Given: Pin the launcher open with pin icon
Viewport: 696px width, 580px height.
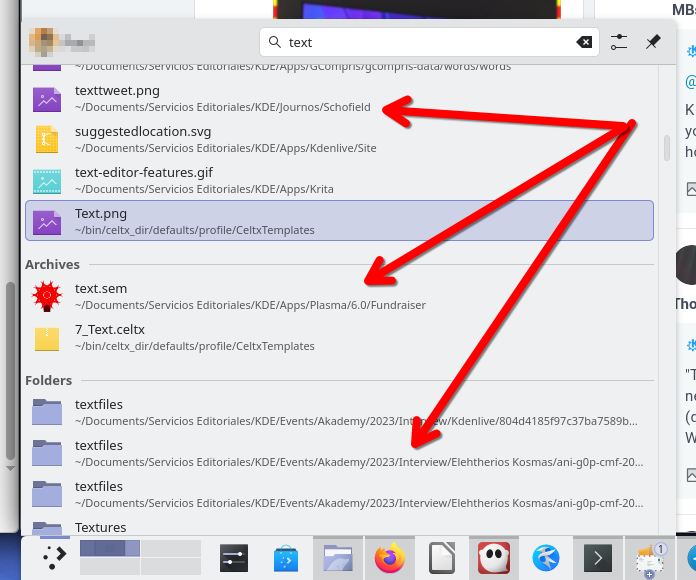Looking at the screenshot, I should 653,42.
